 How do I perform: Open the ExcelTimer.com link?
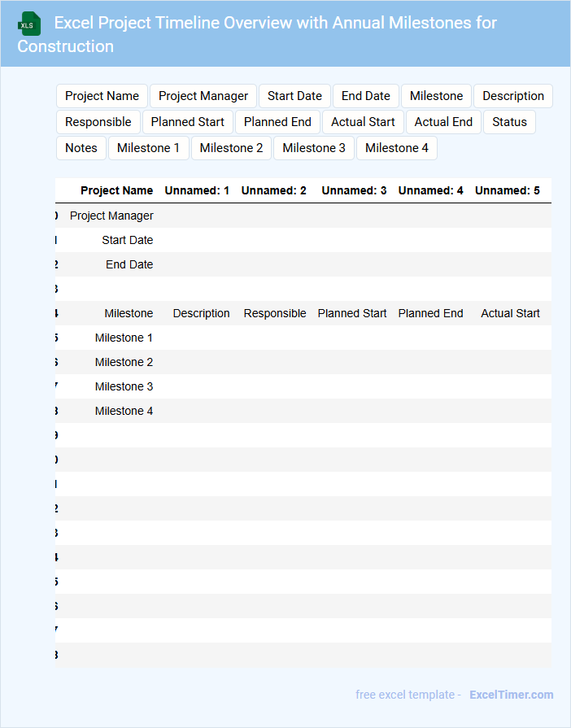(511, 695)
